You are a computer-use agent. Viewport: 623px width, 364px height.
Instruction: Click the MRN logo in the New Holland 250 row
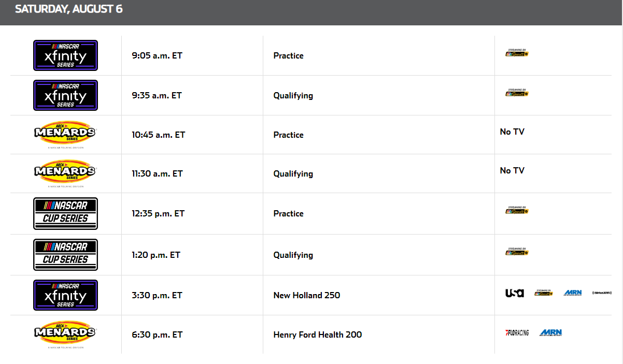(573, 293)
